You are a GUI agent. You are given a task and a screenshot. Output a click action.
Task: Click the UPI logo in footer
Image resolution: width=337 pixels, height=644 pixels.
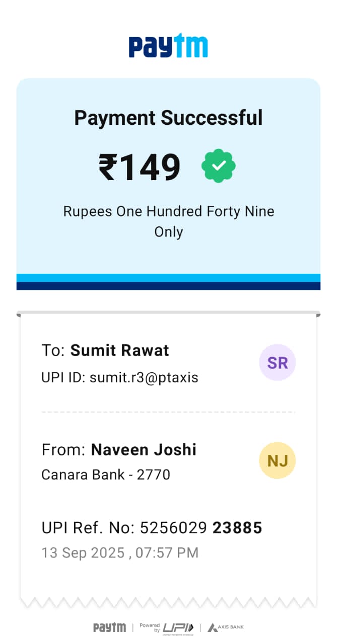point(178,627)
